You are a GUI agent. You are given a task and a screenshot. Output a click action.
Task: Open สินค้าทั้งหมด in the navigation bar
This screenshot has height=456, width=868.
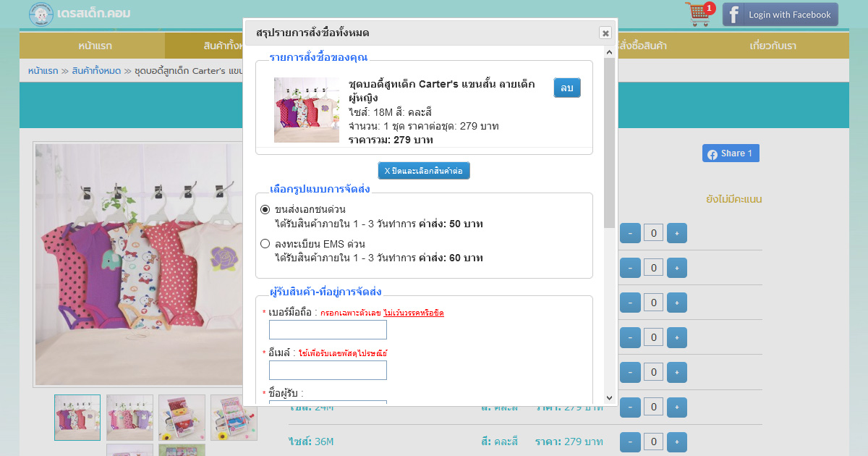[223, 46]
